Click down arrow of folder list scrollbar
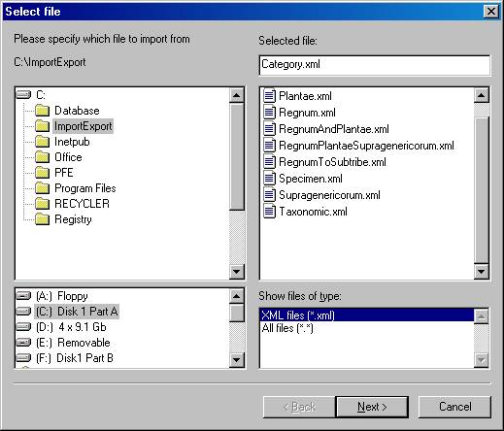This screenshot has width=504, height=431. coord(237,272)
